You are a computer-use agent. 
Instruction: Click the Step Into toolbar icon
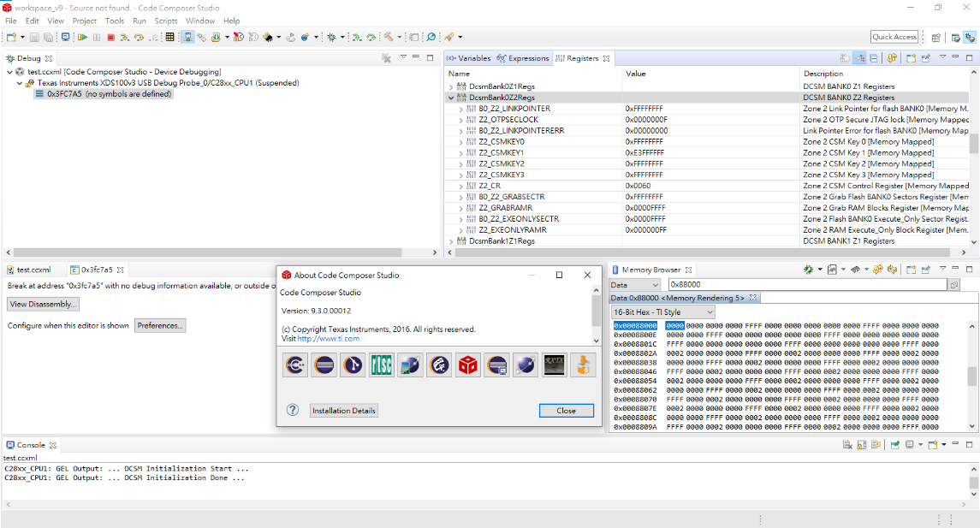[x=124, y=38]
